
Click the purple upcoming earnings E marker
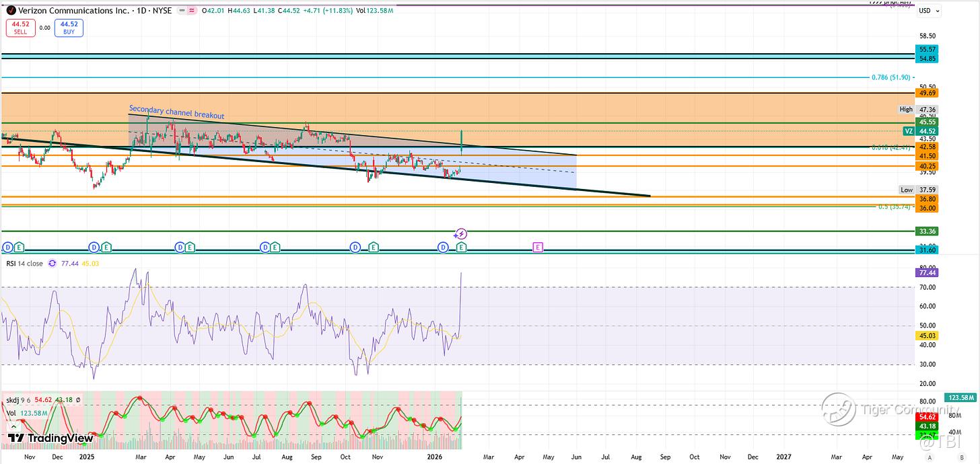(538, 247)
